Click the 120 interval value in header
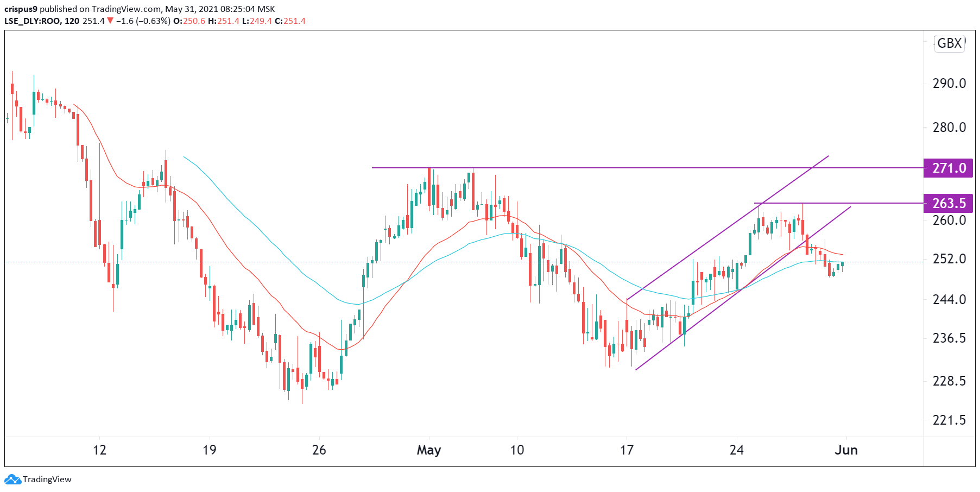Viewport: 980px width, 492px height. [72, 21]
